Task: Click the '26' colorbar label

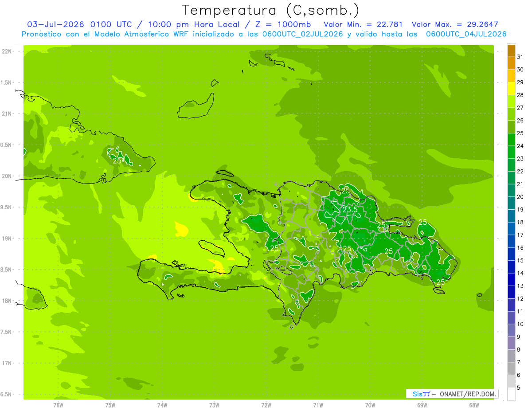Action: [x=520, y=120]
